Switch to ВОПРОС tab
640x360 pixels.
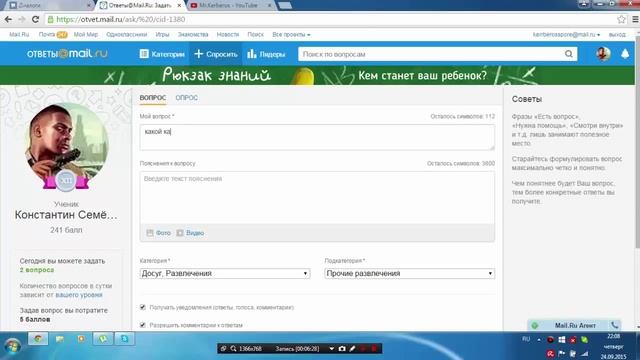pyautogui.click(x=153, y=98)
